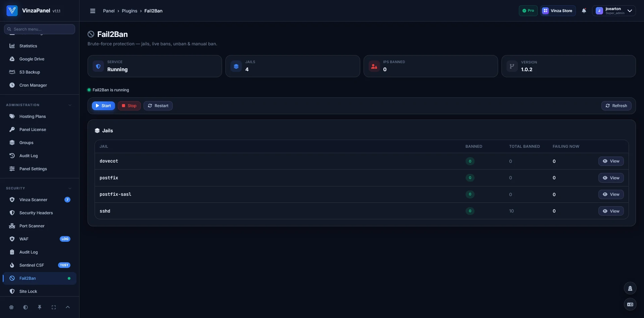The width and height of the screenshot is (644, 318).
Task: Start the Fail2Ban service
Action: tap(103, 106)
